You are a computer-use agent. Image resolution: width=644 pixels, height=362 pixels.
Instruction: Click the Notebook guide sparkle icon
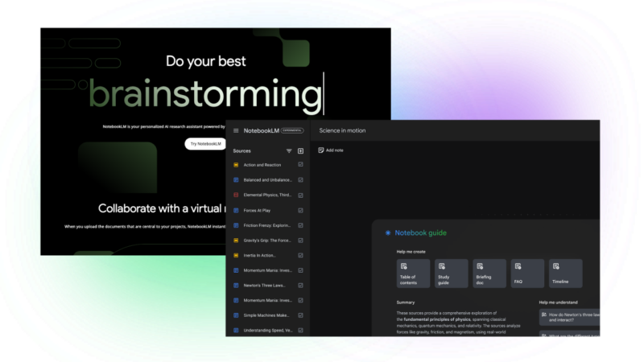coord(387,233)
